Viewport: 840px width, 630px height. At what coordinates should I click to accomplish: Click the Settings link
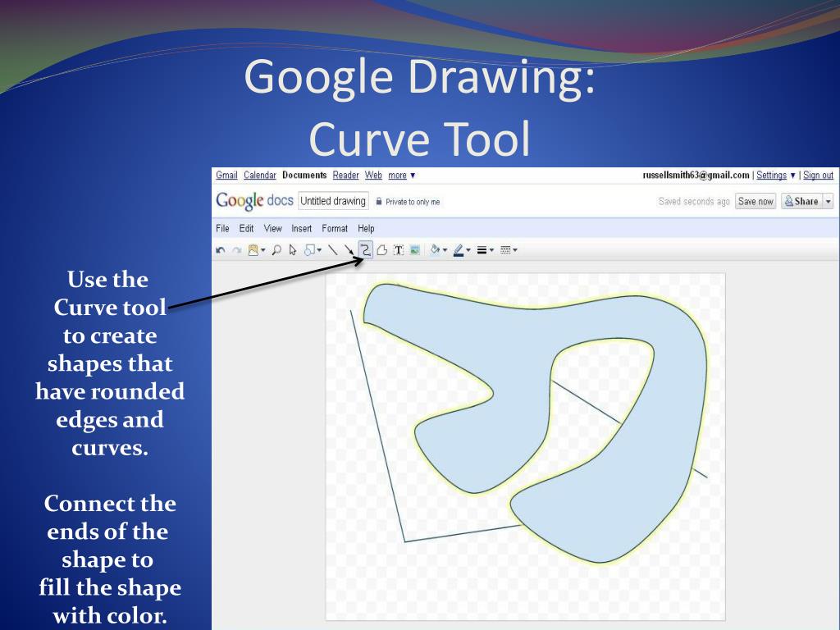tap(771, 176)
